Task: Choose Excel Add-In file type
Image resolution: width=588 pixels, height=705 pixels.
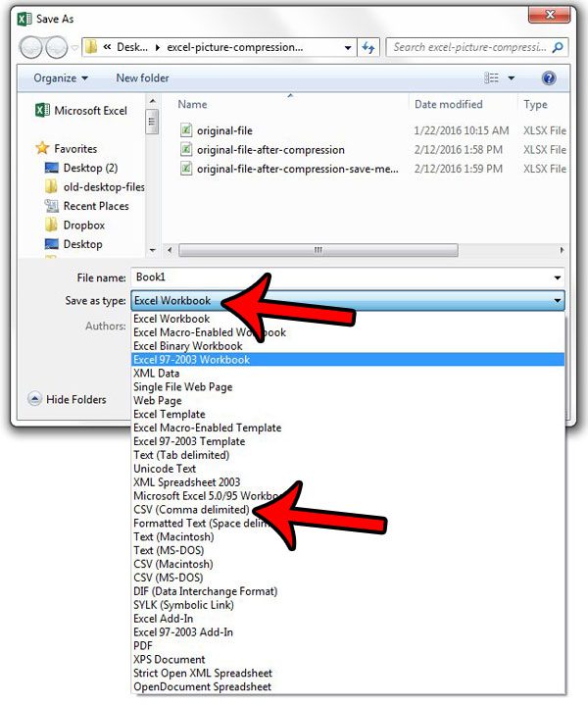Action: [349, 619]
